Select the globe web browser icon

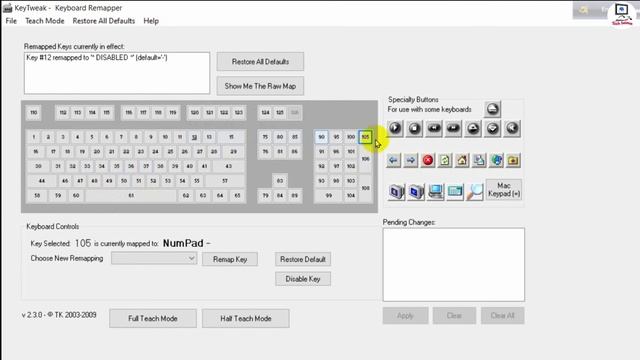[x=496, y=160]
